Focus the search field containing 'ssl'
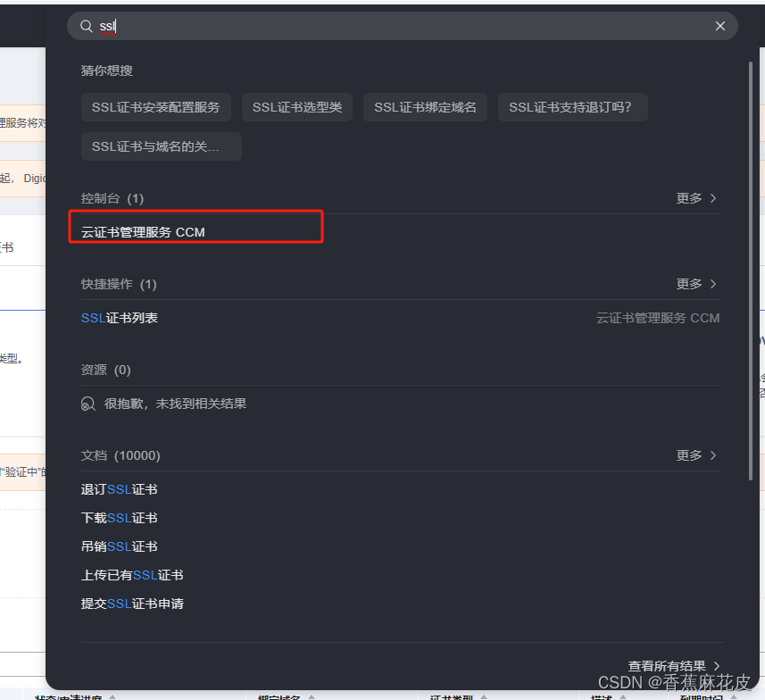 pos(402,26)
